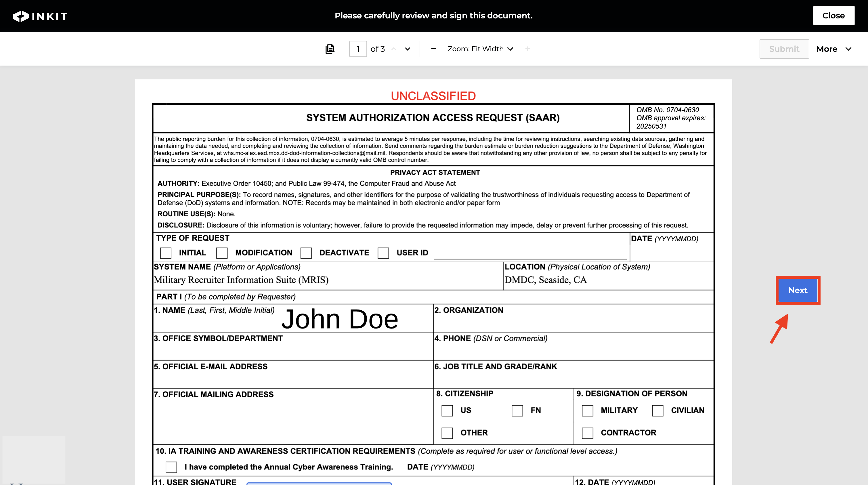
Task: Go to previous page arrow
Action: click(393, 49)
